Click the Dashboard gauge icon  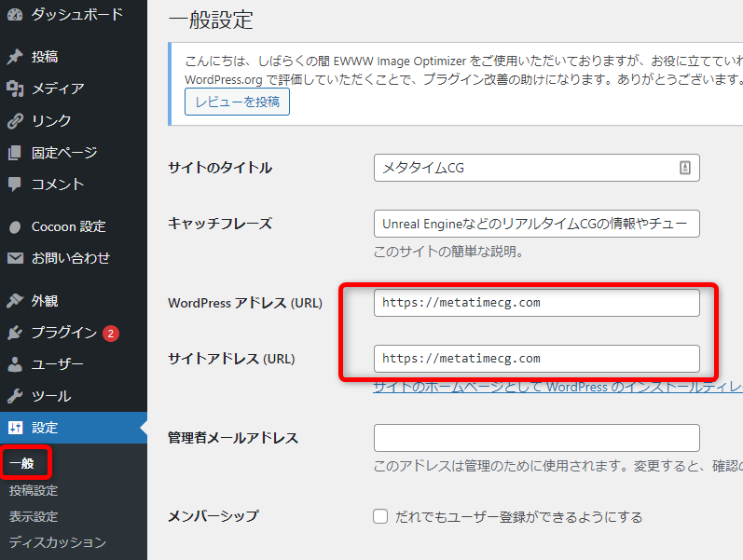(x=15, y=15)
